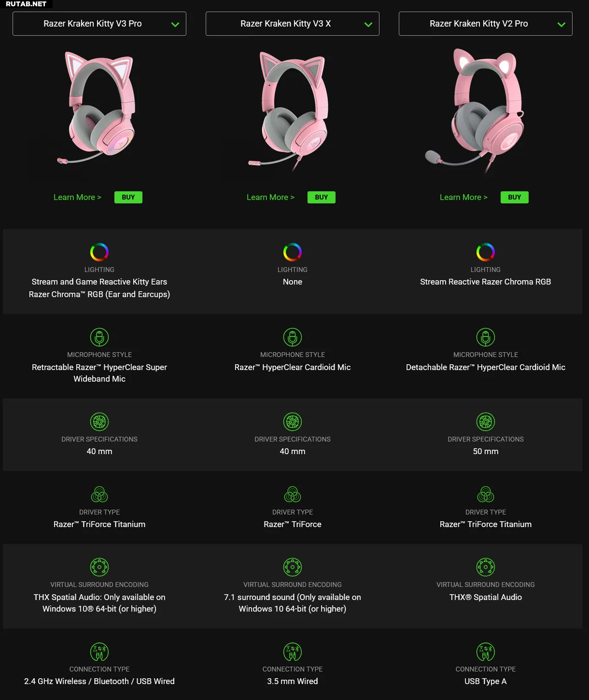This screenshot has height=700, width=589.
Task: Follow Learn More link for V3 Pro
Action: tap(77, 197)
